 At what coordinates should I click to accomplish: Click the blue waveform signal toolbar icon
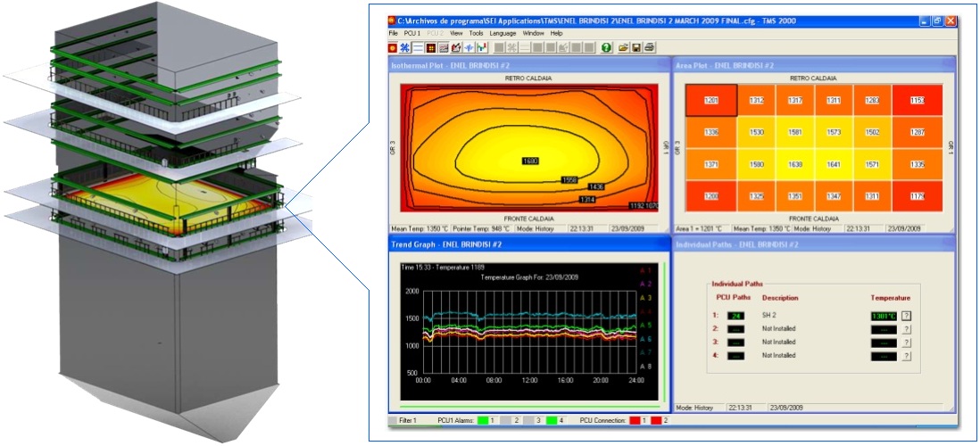click(x=469, y=46)
